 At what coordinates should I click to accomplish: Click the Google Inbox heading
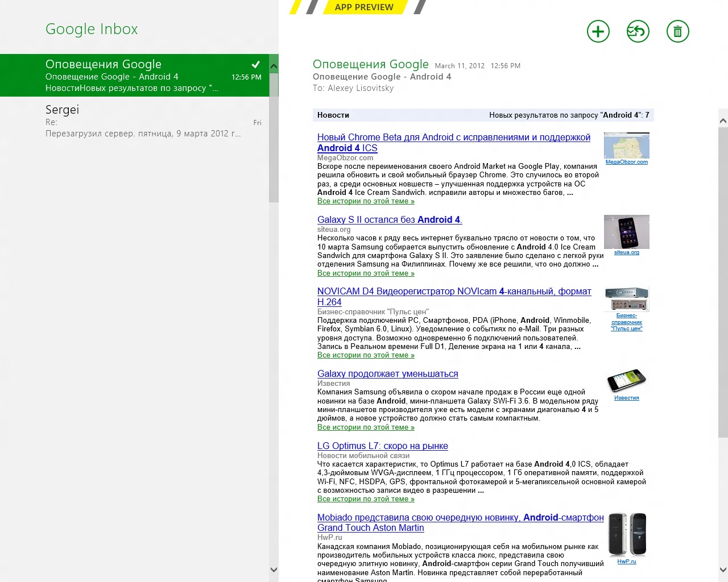point(92,29)
